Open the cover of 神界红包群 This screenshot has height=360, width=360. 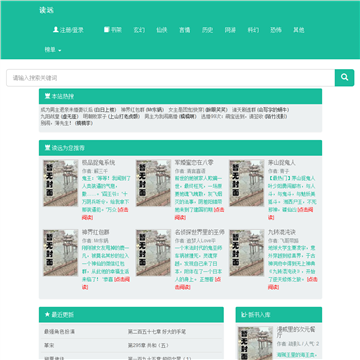60,252
